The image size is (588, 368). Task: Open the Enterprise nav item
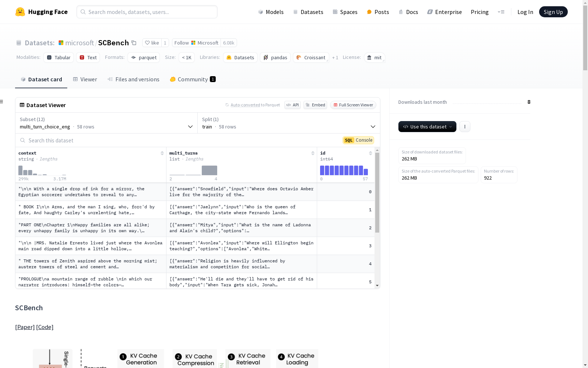(x=445, y=12)
